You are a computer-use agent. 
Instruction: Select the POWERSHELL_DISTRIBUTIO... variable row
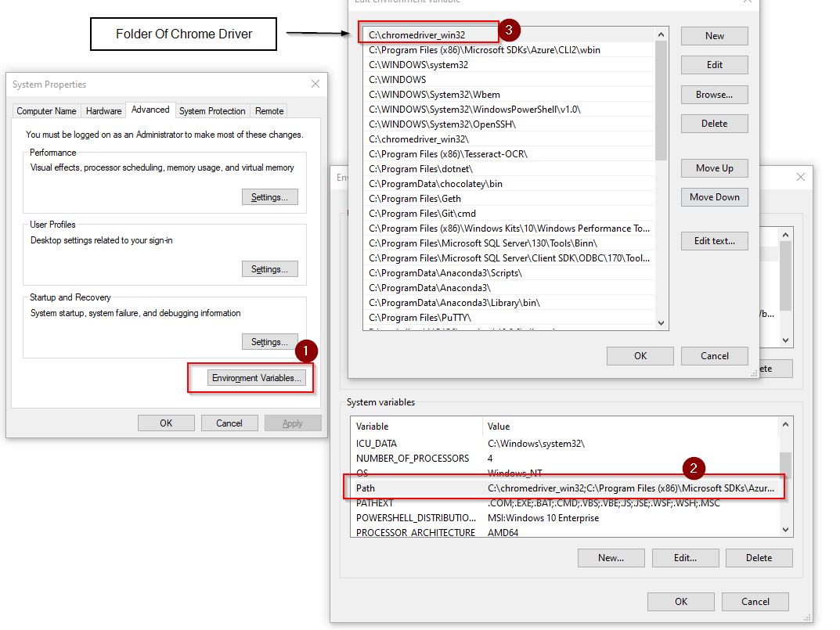[565, 518]
